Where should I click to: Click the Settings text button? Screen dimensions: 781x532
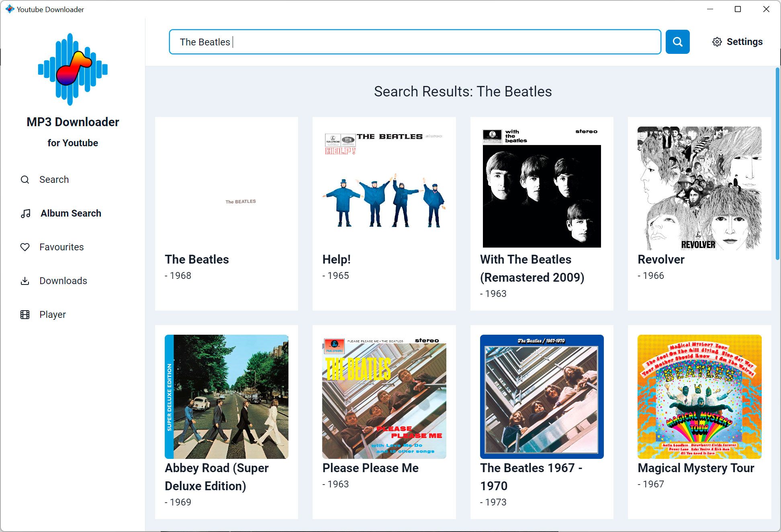point(745,41)
